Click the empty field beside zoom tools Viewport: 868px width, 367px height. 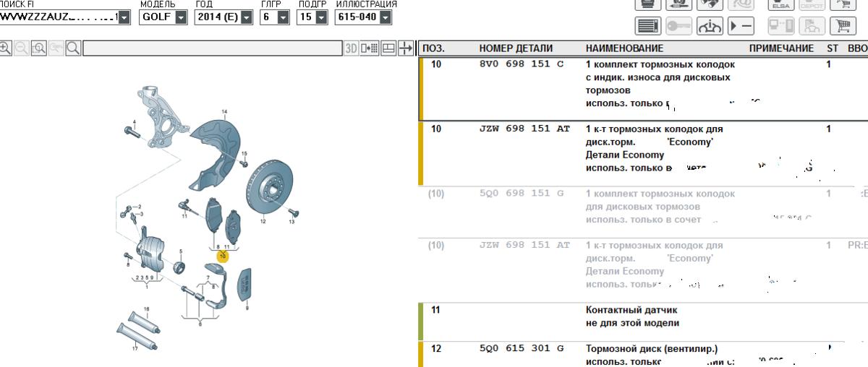pos(212,48)
